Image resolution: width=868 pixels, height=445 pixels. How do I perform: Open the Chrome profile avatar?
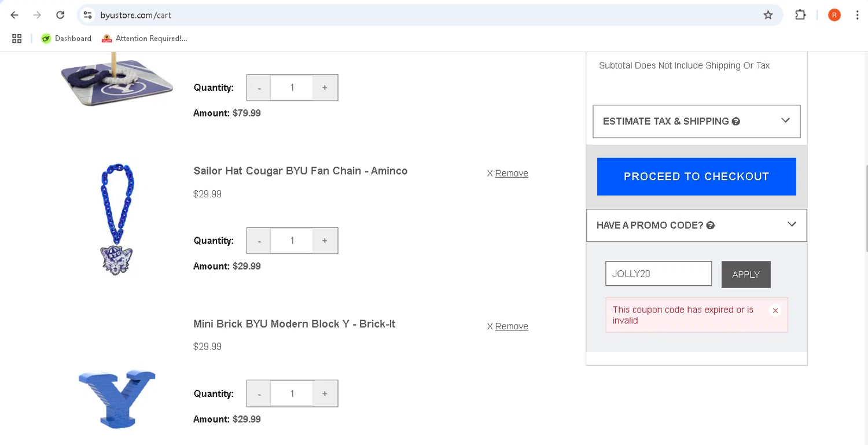834,15
